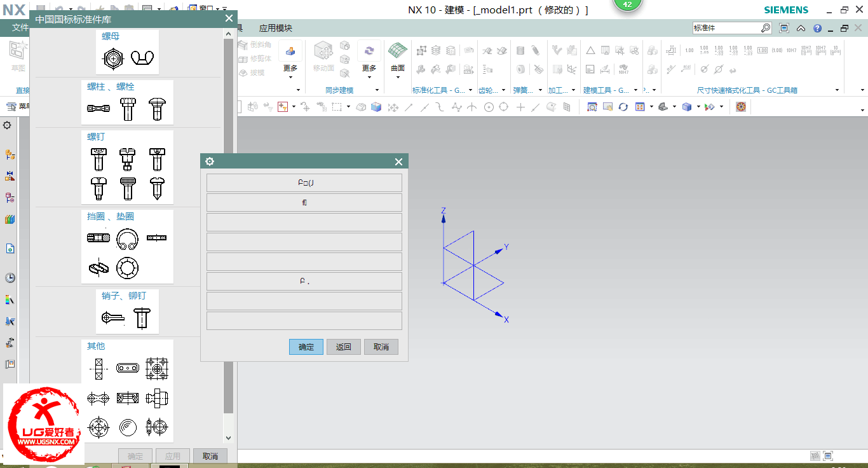Screen dimensions: 868x468
Task: Pick the knurled screw icon in 螺钉 group
Action: [128, 188]
